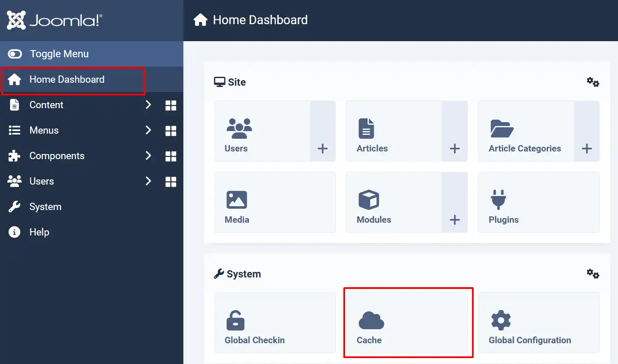The width and height of the screenshot is (618, 364).
Task: Click the Components sidebar item
Action: (x=57, y=156)
